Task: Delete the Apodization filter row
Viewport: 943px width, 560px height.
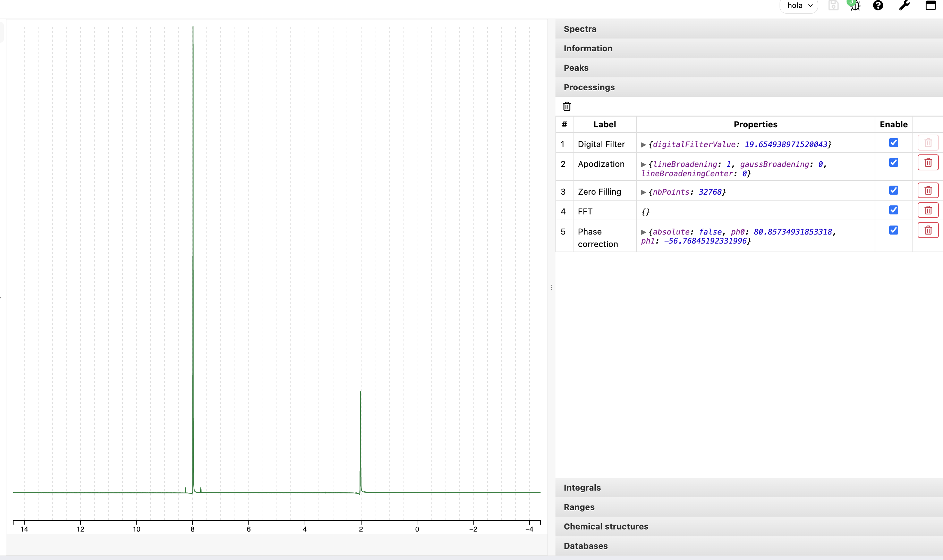Action: click(x=927, y=163)
